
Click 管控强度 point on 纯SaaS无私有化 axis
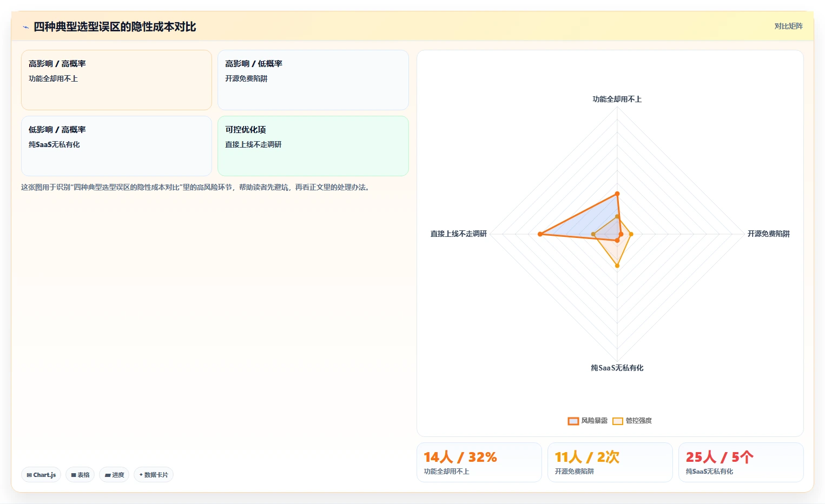click(x=617, y=266)
